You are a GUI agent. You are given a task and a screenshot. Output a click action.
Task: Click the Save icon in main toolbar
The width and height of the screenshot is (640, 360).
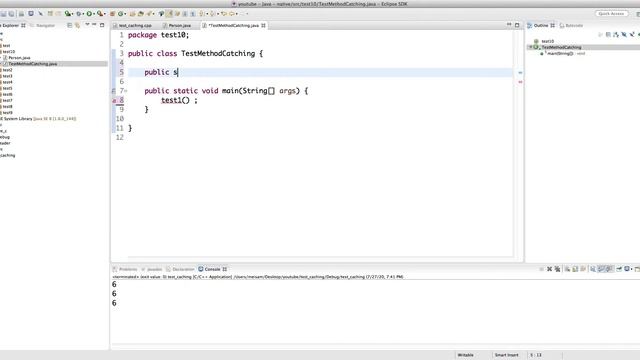point(3,13)
